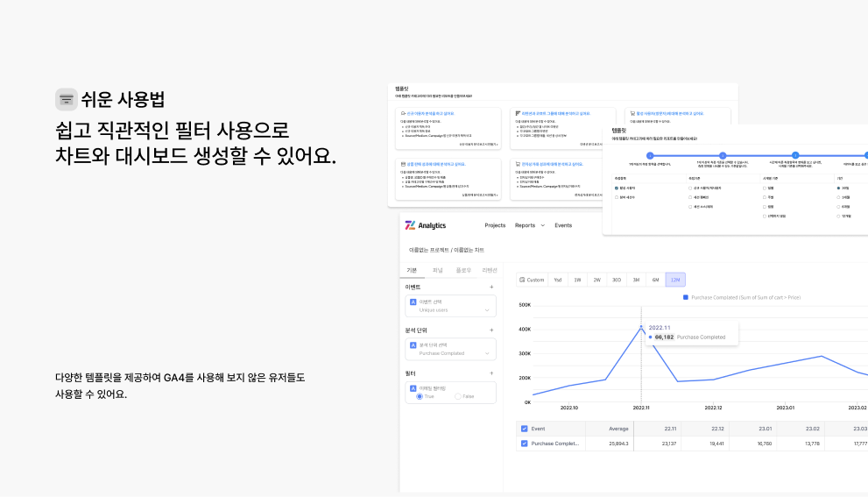Screen dimensions: 868x497
Task: Click the blue A badge in the filter box
Action: click(413, 388)
